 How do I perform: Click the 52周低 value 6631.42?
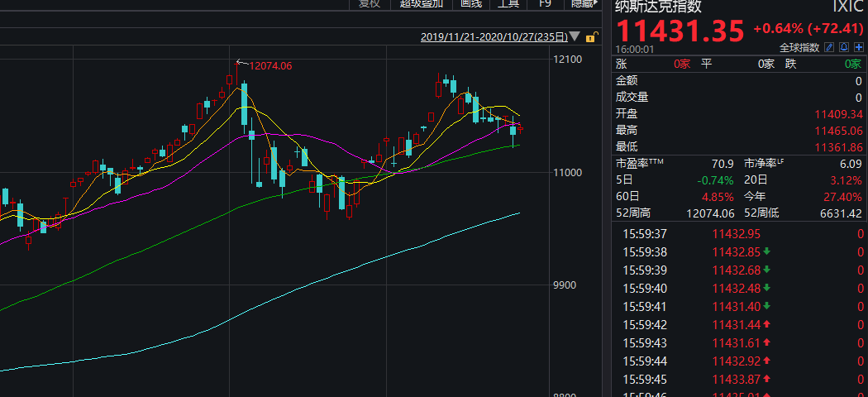coord(842,213)
